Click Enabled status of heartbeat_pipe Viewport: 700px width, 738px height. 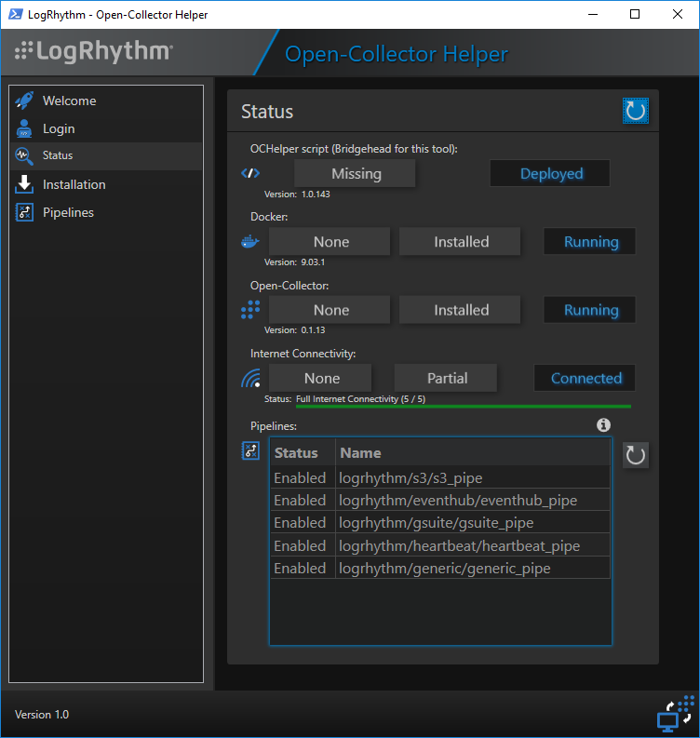[x=300, y=545]
